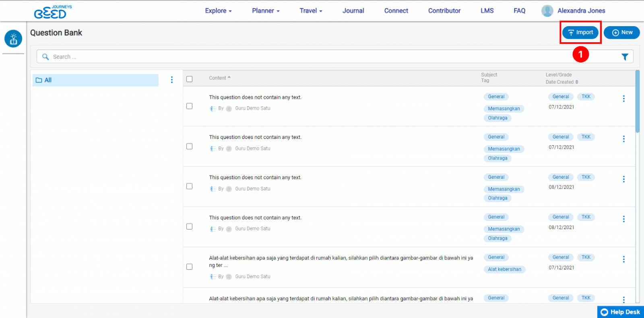644x318 pixels.
Task: Check the first question's checkbox
Action: click(x=190, y=106)
